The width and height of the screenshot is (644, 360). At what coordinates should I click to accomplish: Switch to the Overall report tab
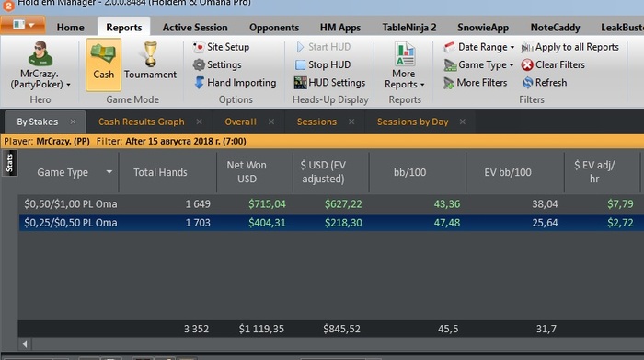240,122
